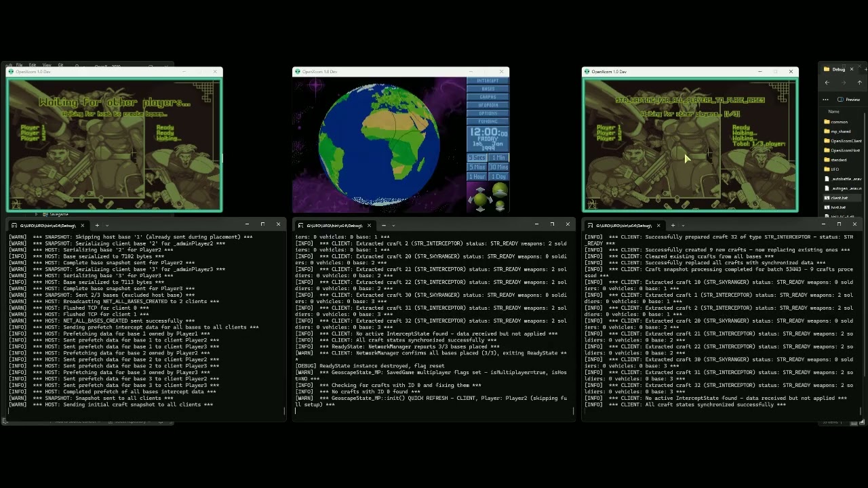Click alien icon in right OpenXcom title bar
This screenshot has height=488, width=868.
(x=587, y=72)
